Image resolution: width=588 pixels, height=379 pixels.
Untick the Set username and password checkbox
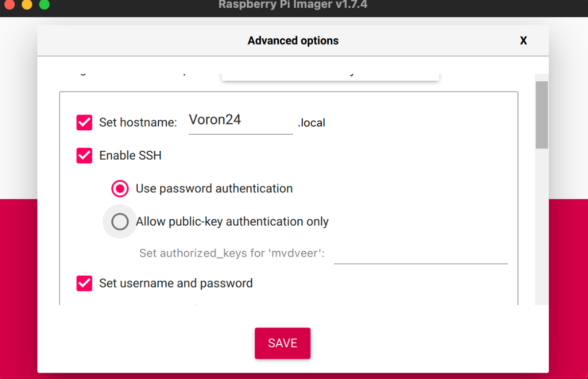point(84,283)
